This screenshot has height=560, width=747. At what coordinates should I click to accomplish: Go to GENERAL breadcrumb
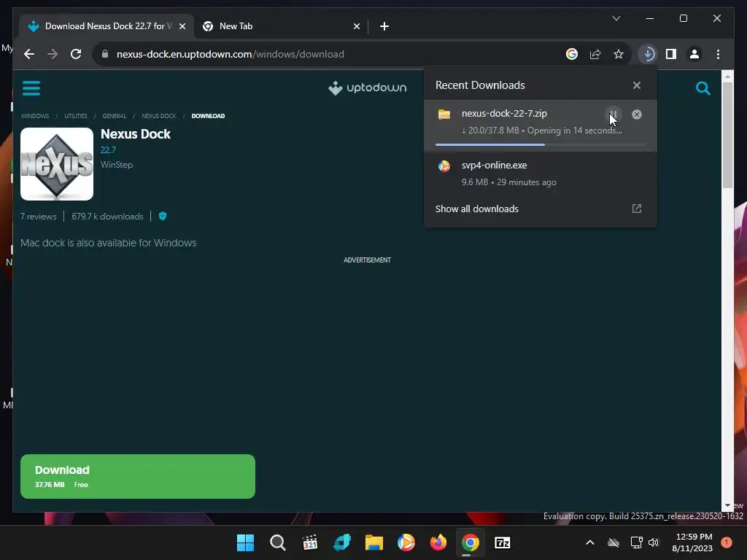coord(115,116)
